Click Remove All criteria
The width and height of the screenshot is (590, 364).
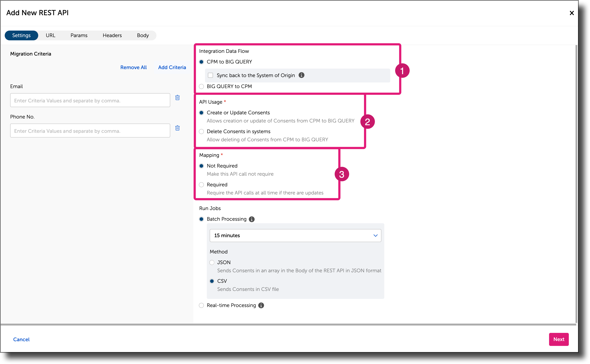tap(133, 67)
